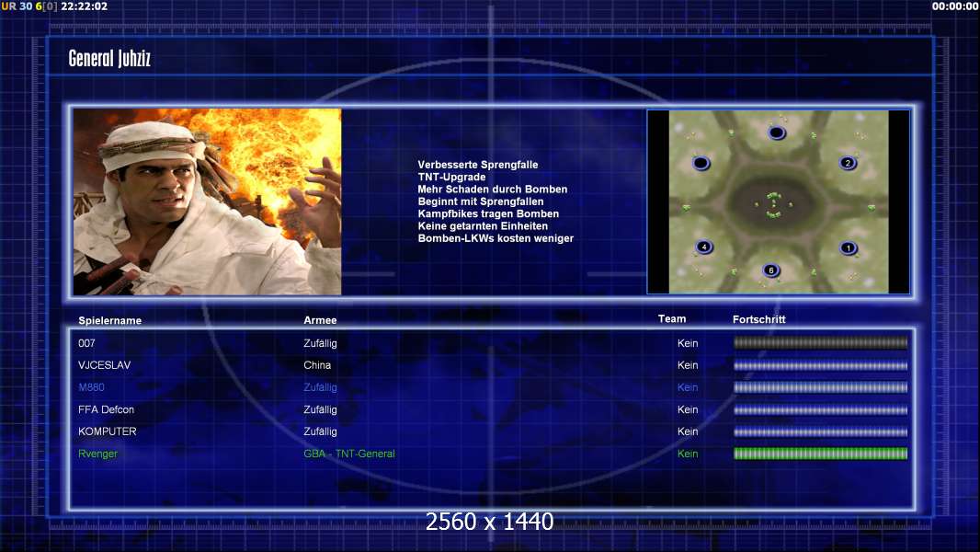Click the 22:22:02 clock readout

tap(84, 6)
